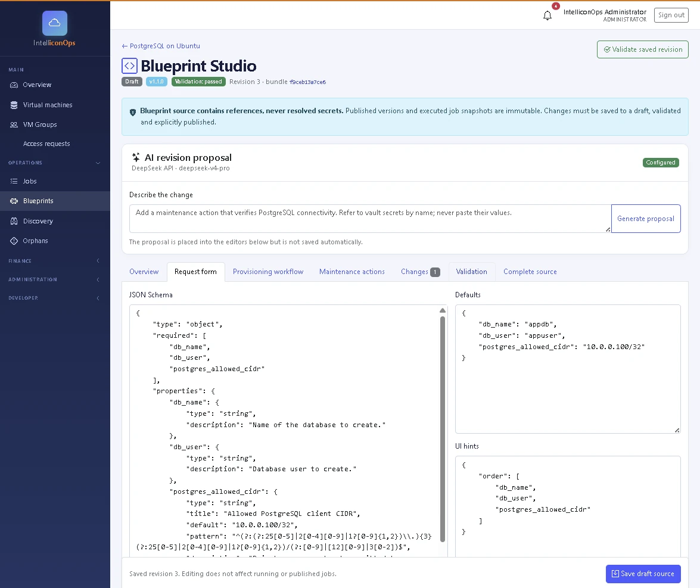The width and height of the screenshot is (700, 588).
Task: Click JSON Schema scrollbar up arrow
Action: [443, 310]
